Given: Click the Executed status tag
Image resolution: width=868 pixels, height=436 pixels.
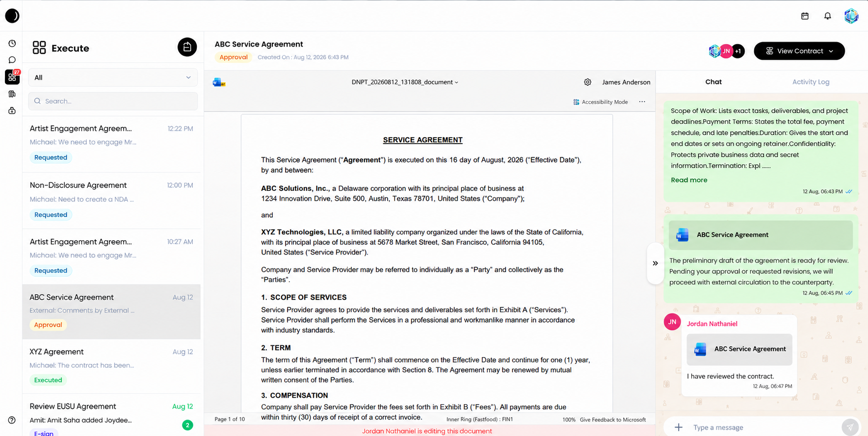Looking at the screenshot, I should click(x=48, y=380).
